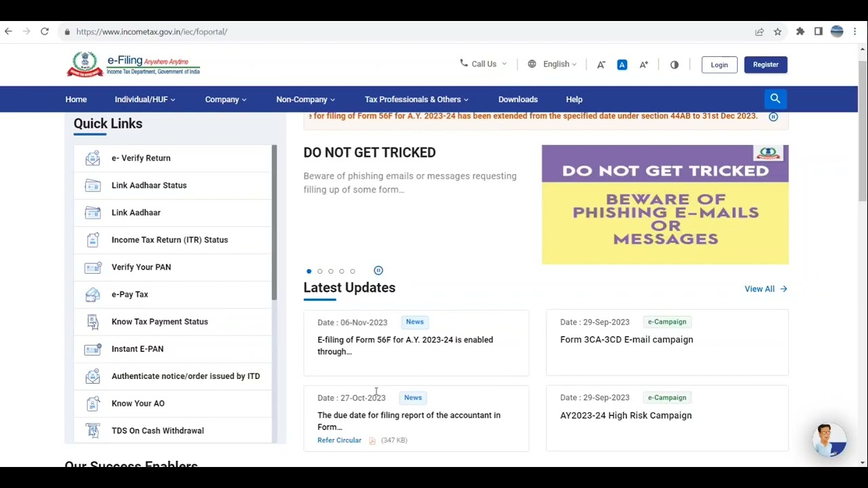The width and height of the screenshot is (868, 488).
Task: Click the PDF icon beside Refer Circular
Action: (372, 441)
